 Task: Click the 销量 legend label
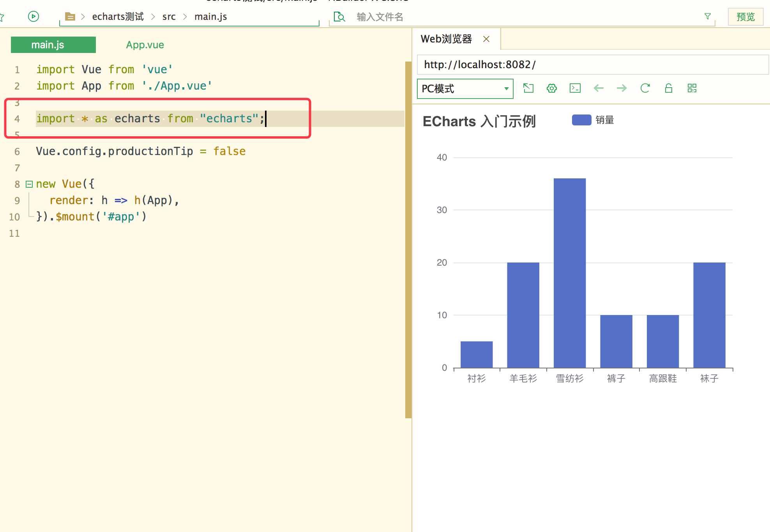pos(605,120)
